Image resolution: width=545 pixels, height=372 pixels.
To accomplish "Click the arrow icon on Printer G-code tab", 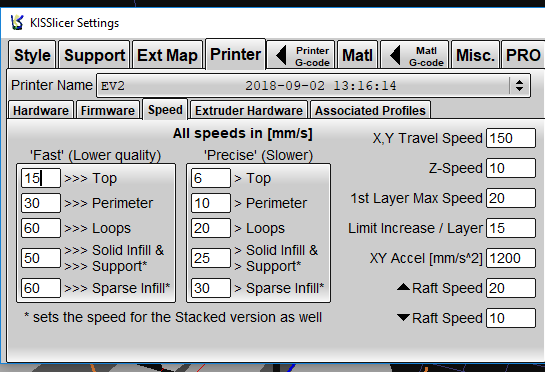I will point(281,55).
